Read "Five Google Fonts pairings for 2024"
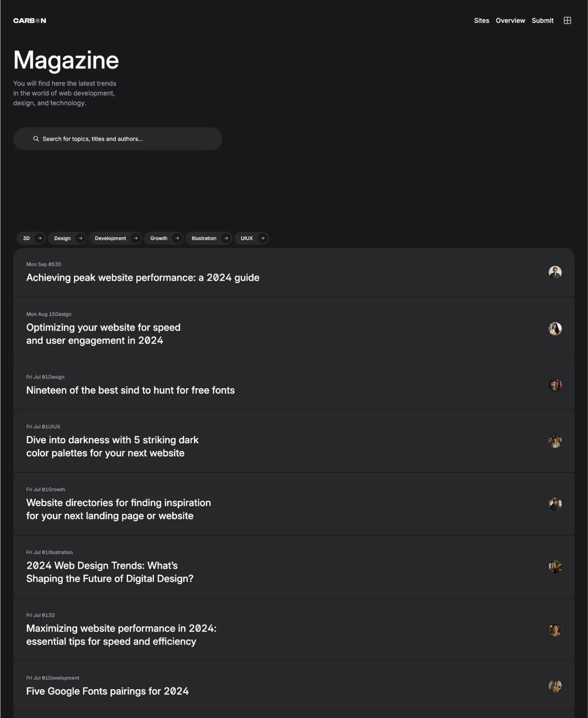This screenshot has width=588, height=718. click(107, 691)
